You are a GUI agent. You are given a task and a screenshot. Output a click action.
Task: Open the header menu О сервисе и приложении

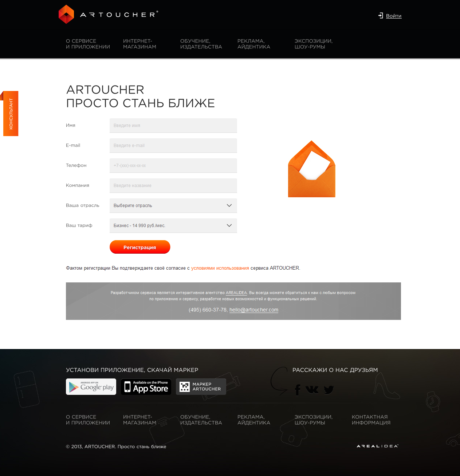point(88,44)
